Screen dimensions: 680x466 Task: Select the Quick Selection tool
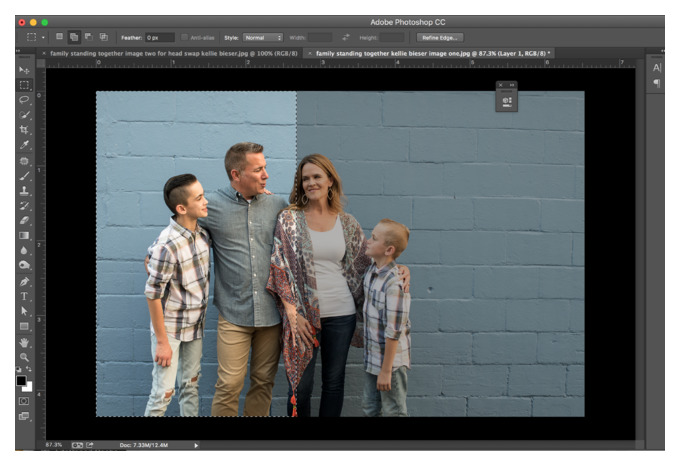[x=24, y=115]
